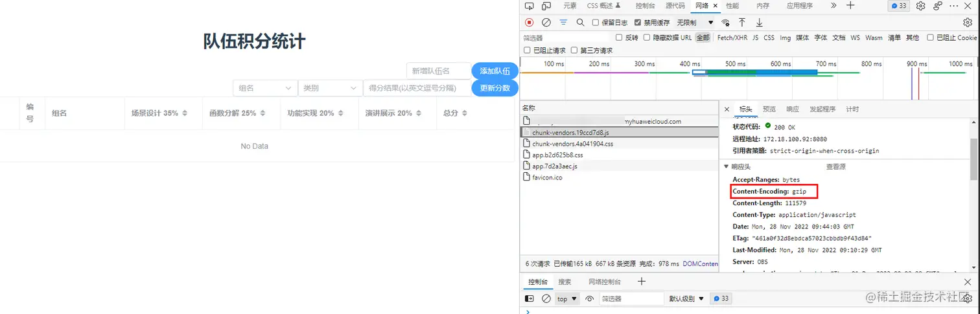
Task: Enable the 已阻止 Cookie checkbox
Action: [931, 38]
